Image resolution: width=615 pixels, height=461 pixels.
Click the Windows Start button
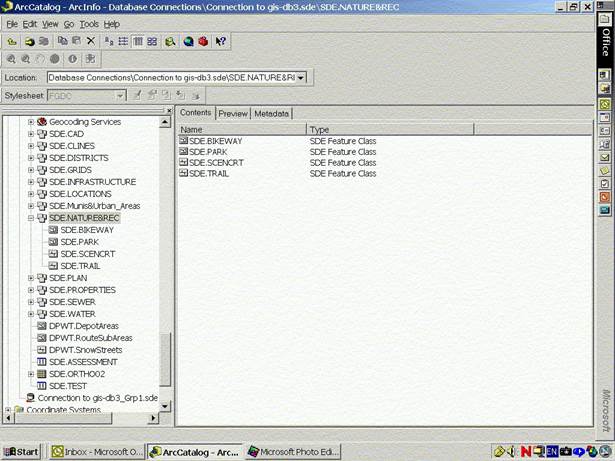tap(20, 452)
